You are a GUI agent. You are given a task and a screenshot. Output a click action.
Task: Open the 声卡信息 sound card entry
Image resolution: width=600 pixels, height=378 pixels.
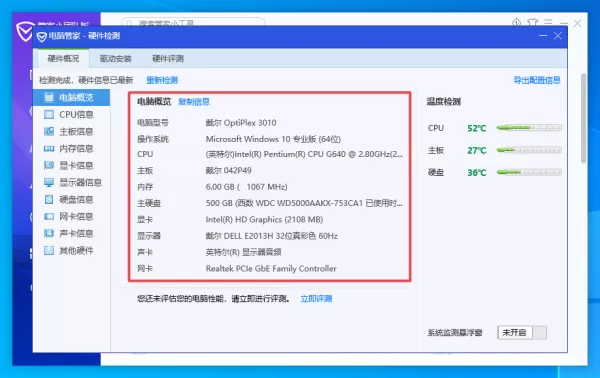point(72,233)
